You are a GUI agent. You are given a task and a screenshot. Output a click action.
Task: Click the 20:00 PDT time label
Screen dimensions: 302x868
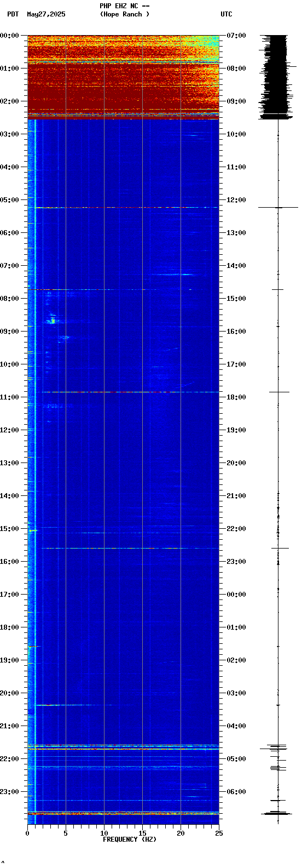pyautogui.click(x=9, y=693)
